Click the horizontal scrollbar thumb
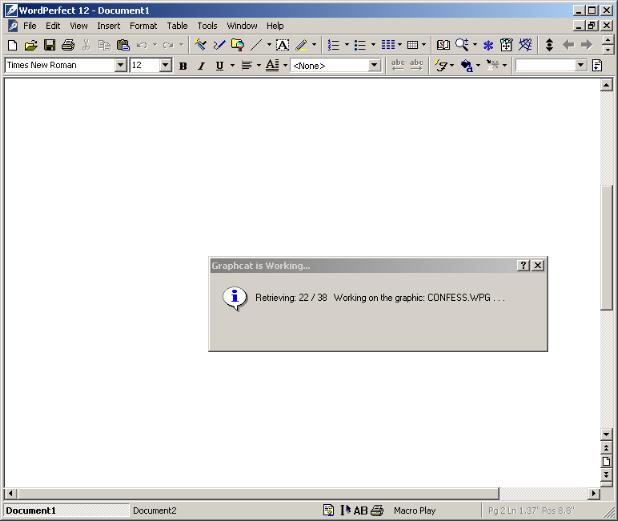This screenshot has width=618, height=521. pyautogui.click(x=259, y=493)
